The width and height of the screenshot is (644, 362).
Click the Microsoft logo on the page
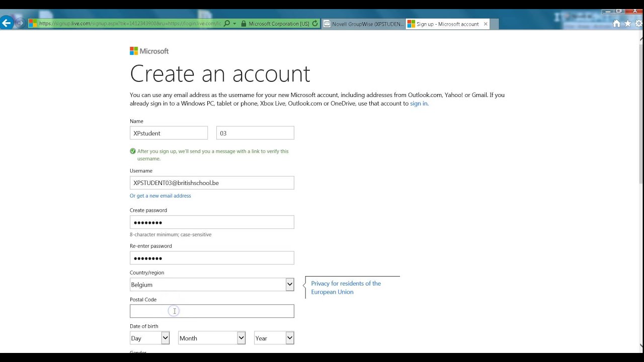[x=149, y=51]
